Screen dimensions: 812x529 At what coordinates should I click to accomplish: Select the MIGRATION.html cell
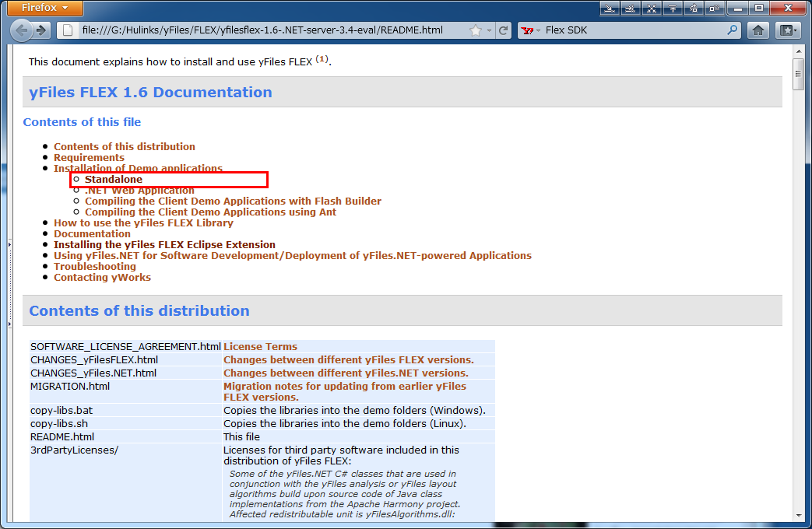pyautogui.click(x=126, y=392)
